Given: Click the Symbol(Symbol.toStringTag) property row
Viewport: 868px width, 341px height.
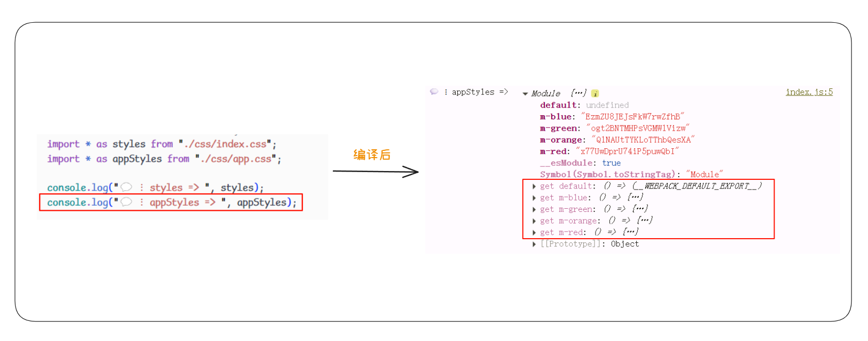Looking at the screenshot, I should click(x=632, y=175).
